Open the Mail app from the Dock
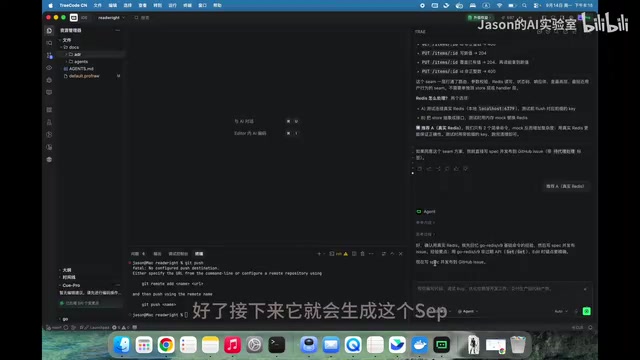The height and width of the screenshot is (360, 640). coord(331,345)
